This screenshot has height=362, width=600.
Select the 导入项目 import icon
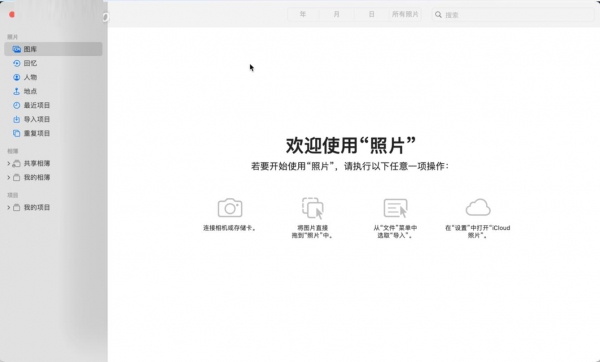click(16, 119)
